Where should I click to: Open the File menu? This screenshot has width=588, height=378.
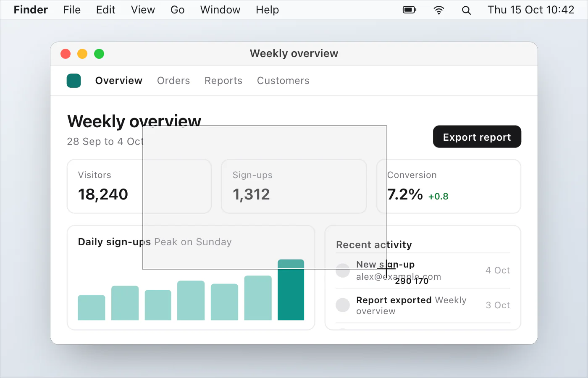coord(72,10)
